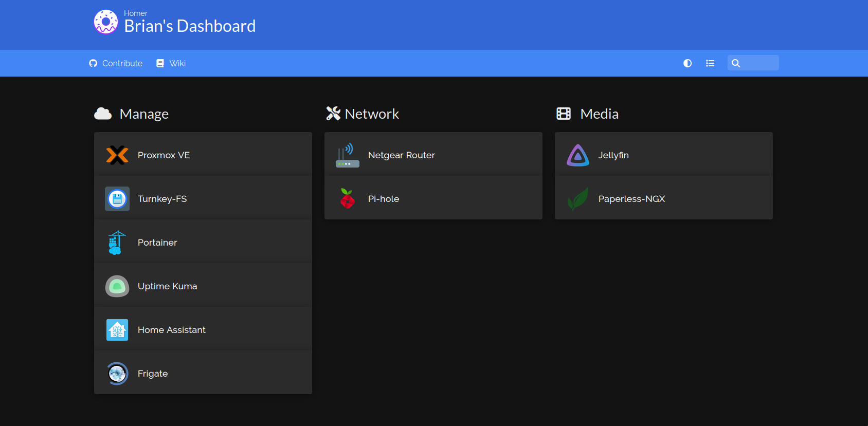This screenshot has height=426, width=868.
Task: Click the Network group heading
Action: (372, 114)
